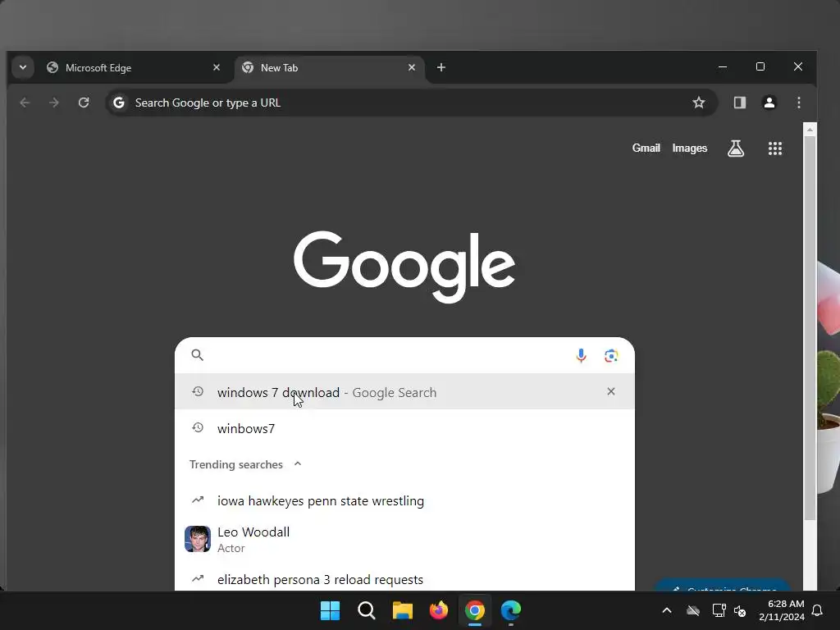Launch Firefox from the taskbar
Screen dimensions: 840x630
pos(439,610)
